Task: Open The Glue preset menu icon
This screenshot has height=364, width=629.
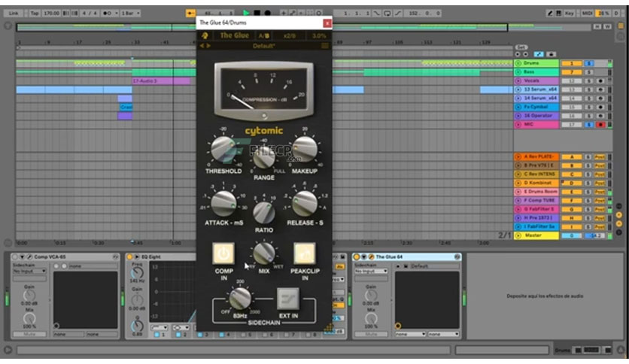Action: coord(325,46)
